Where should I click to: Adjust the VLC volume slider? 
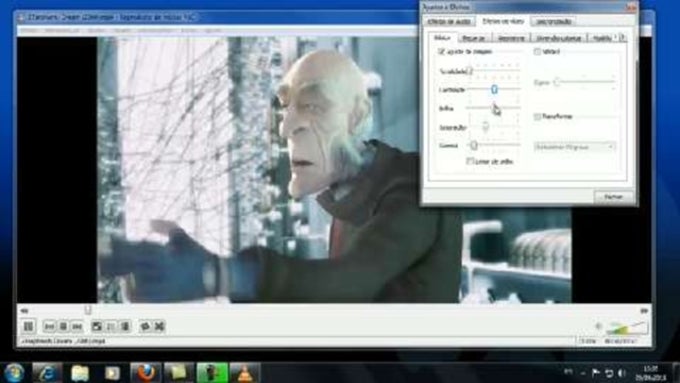(627, 328)
